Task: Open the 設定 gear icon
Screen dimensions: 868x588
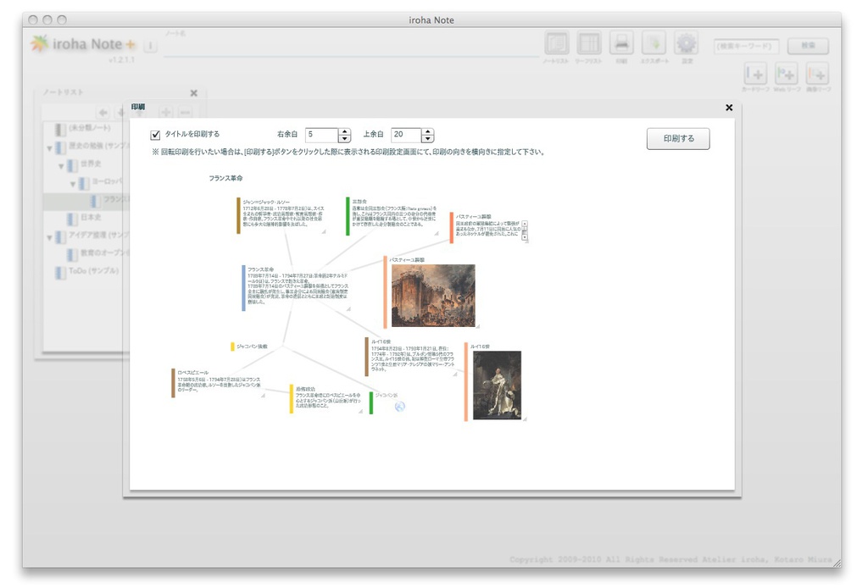Action: pos(687,43)
